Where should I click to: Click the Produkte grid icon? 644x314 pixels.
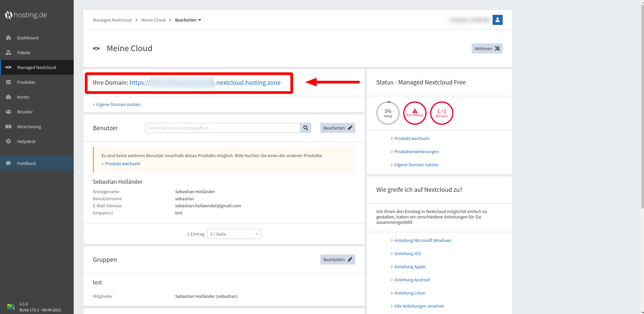pyautogui.click(x=8, y=82)
